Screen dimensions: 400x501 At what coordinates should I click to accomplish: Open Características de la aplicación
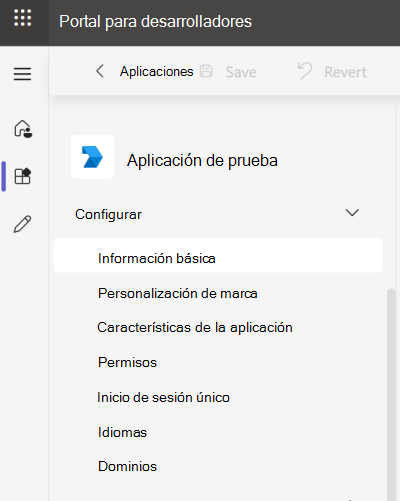[195, 327]
